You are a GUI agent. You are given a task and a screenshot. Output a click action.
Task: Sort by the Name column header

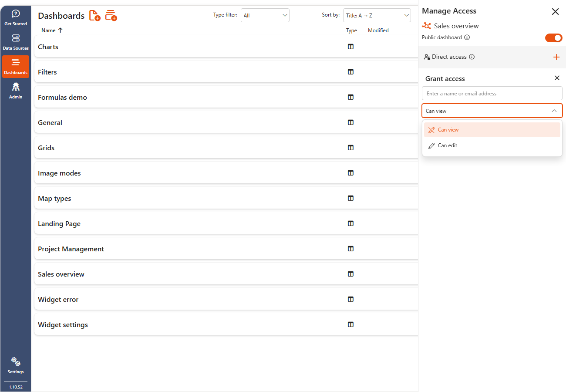pos(52,30)
